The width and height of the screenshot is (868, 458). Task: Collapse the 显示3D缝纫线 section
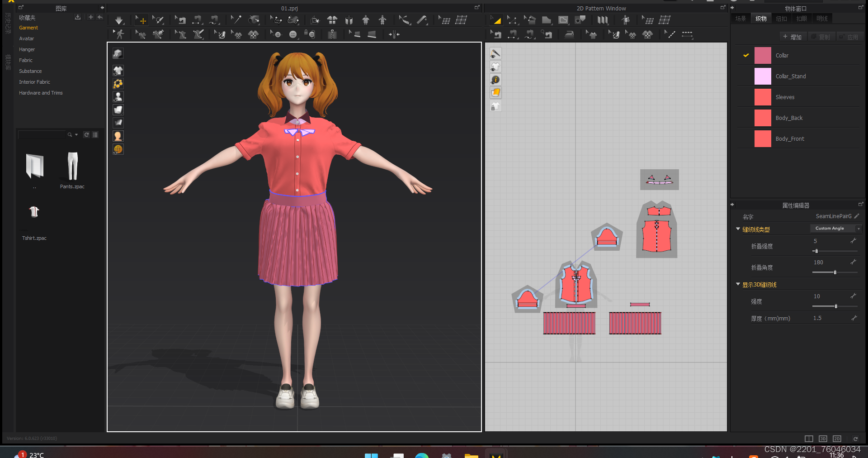738,285
